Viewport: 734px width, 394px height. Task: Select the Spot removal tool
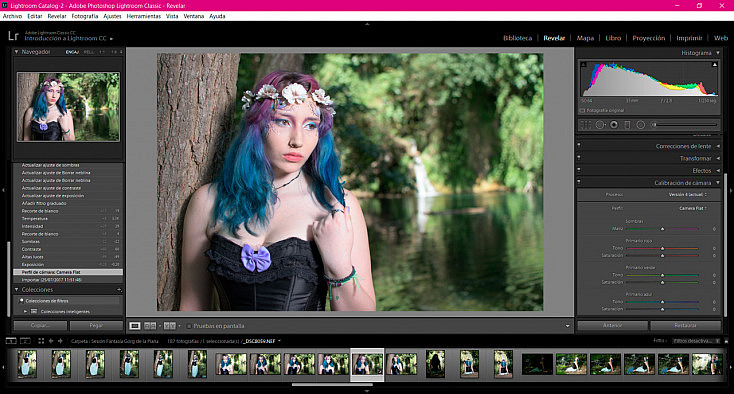coord(600,125)
